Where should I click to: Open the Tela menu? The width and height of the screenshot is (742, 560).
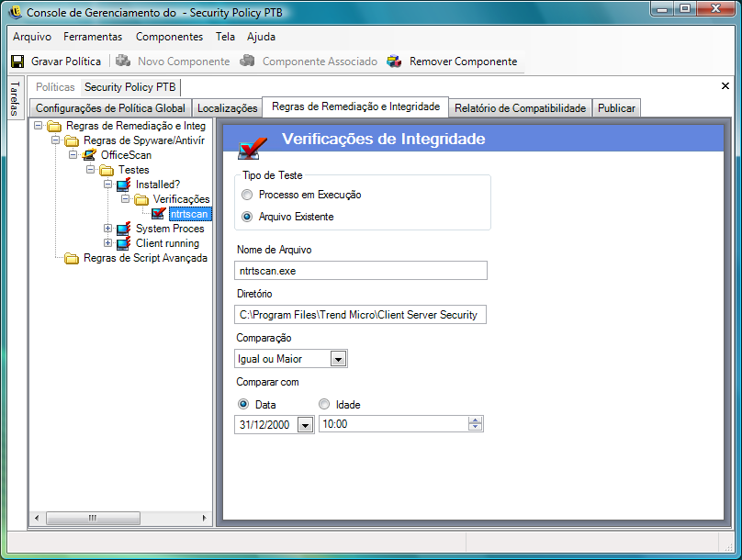225,37
